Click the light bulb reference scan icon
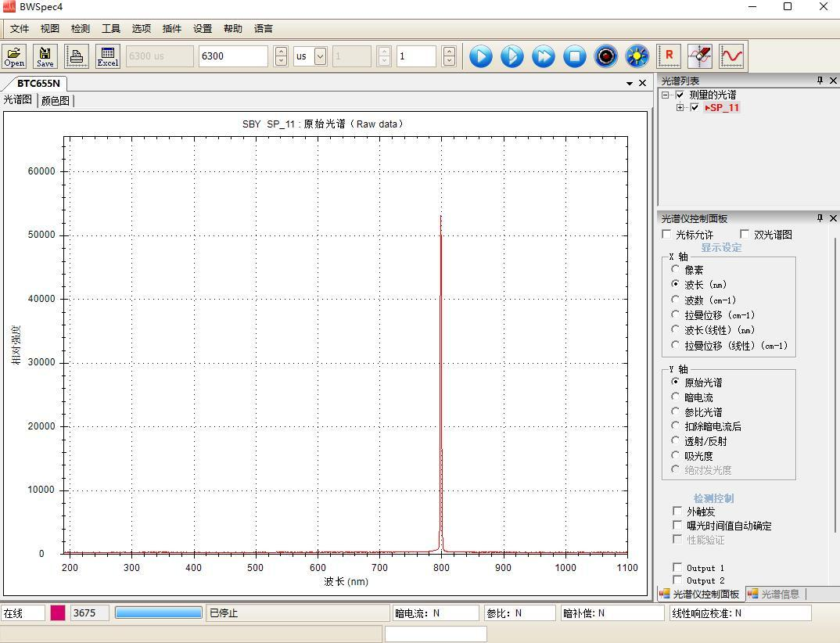Image resolution: width=840 pixels, height=643 pixels. click(637, 56)
